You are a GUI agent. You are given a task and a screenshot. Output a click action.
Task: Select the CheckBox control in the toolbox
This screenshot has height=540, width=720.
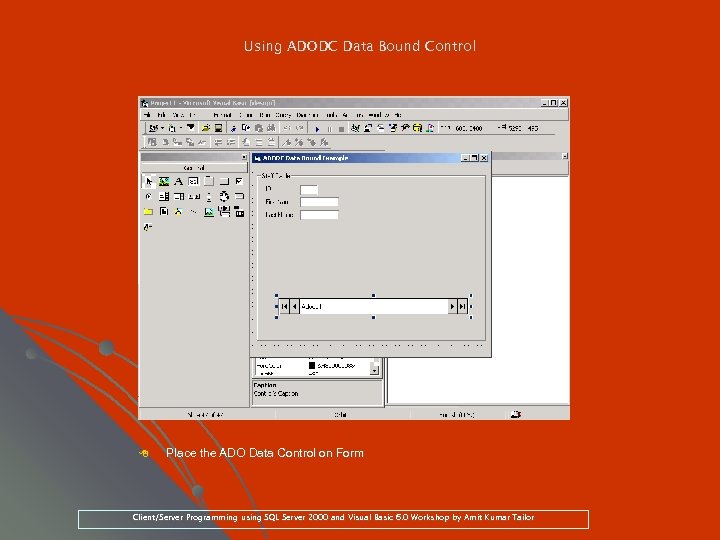point(239,181)
